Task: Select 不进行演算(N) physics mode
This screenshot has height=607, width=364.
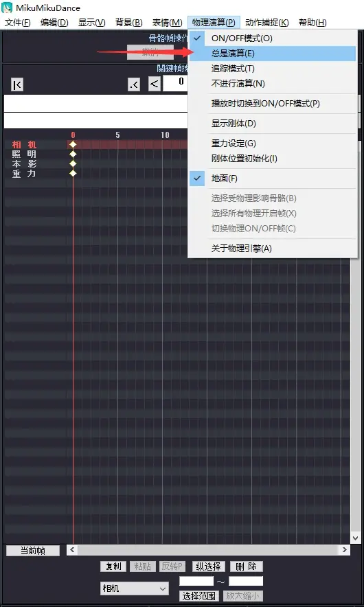Action: (x=273, y=83)
